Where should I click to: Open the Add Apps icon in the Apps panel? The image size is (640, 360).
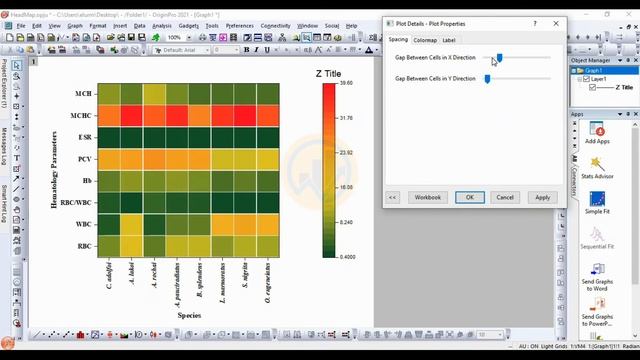click(x=597, y=133)
